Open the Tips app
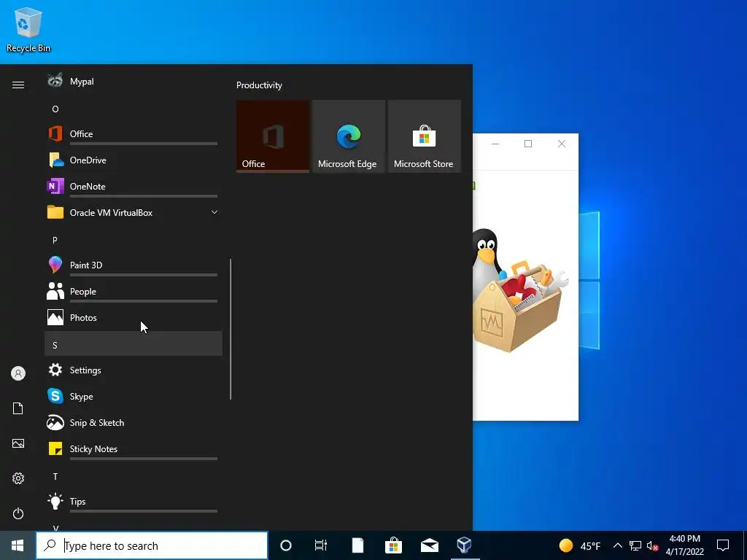The width and height of the screenshot is (747, 560). tap(133, 502)
